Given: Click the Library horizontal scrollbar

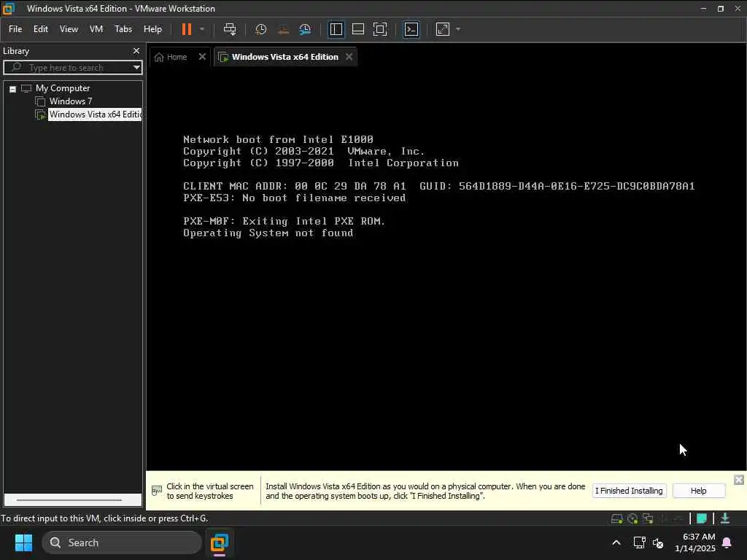Looking at the screenshot, I should [x=69, y=500].
